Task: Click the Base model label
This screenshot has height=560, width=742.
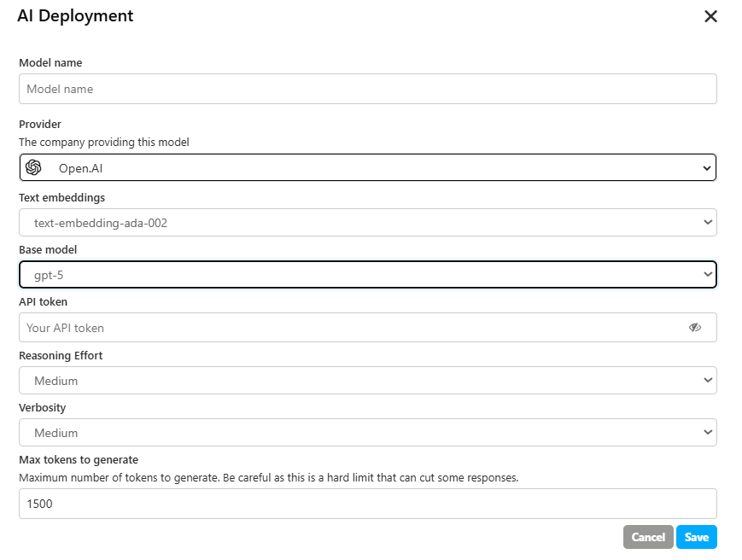Action: pos(48,250)
